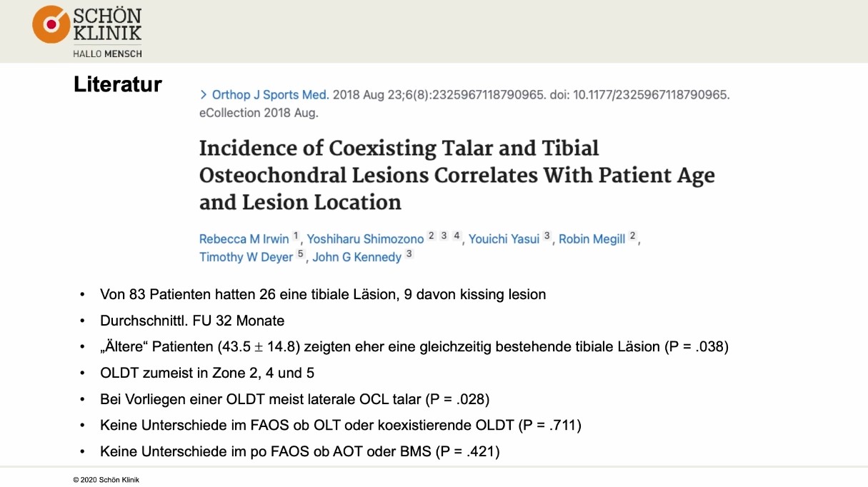Viewport: 868px width, 487px height.
Task: Click the OLDT zumeist in Zone bullet
Action: [207, 373]
